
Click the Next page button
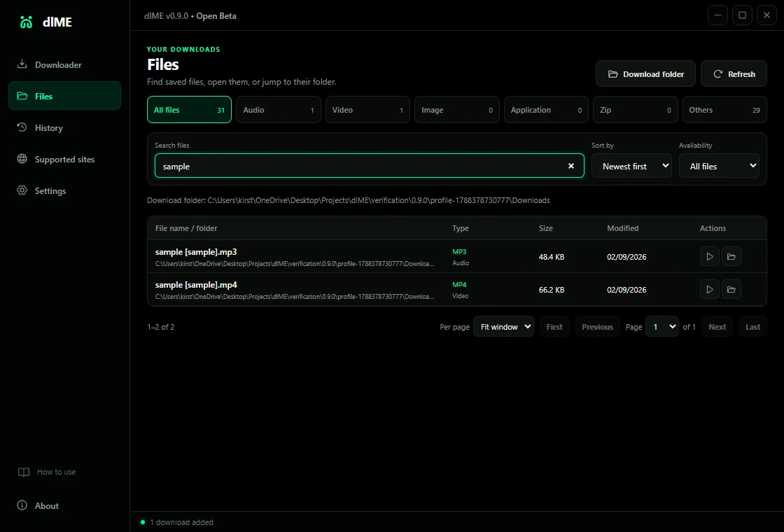[717, 326]
